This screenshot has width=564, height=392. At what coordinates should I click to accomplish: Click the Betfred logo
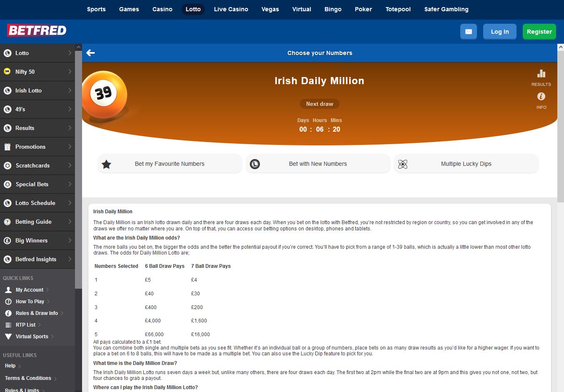click(x=37, y=30)
